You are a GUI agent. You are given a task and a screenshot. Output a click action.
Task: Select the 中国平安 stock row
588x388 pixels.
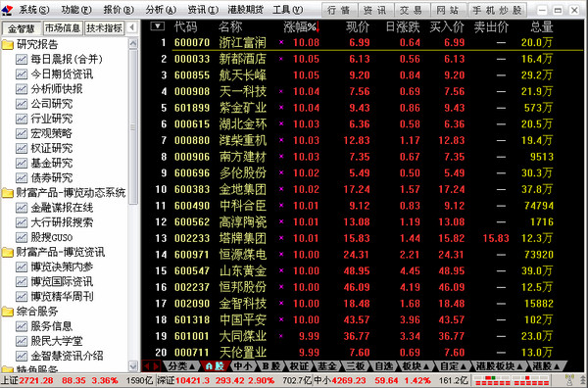(362, 319)
